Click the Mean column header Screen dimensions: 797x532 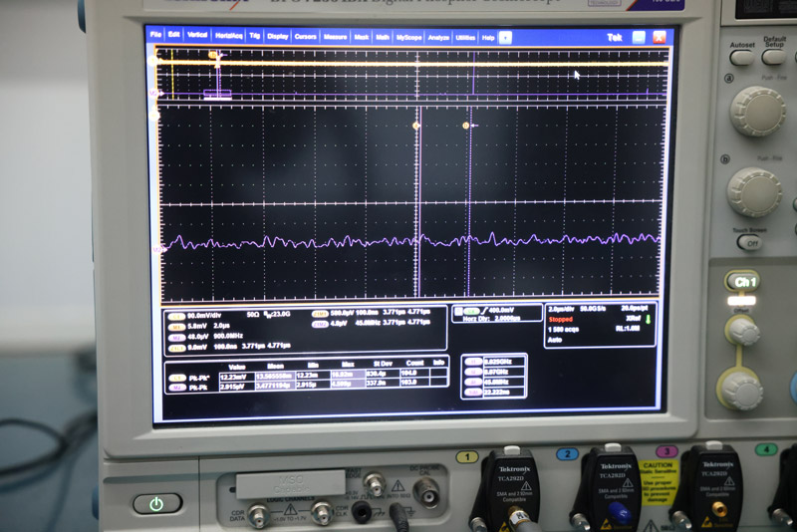pos(275,366)
